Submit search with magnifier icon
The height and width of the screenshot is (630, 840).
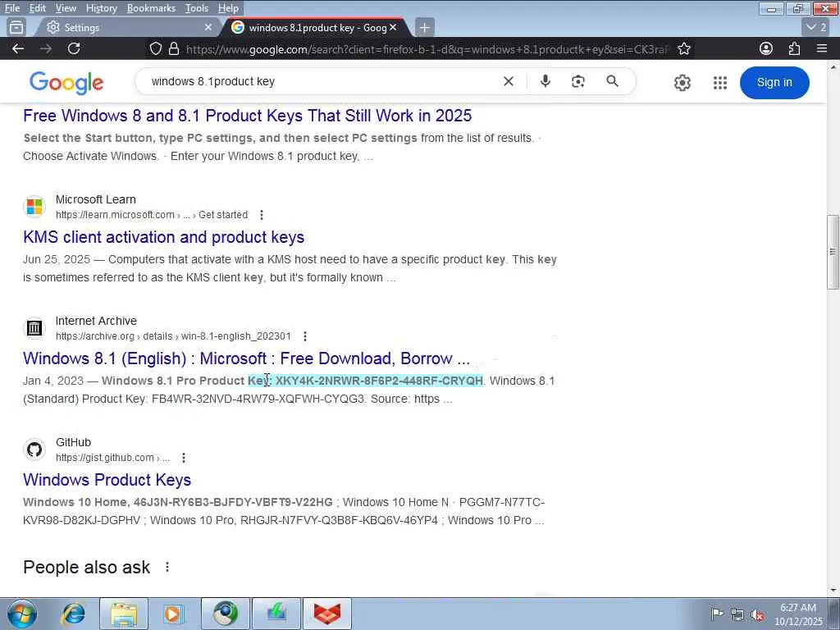click(612, 81)
